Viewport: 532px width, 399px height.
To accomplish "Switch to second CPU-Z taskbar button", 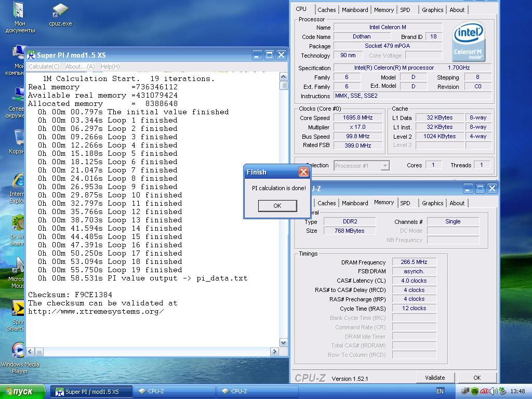I will point(257,392).
